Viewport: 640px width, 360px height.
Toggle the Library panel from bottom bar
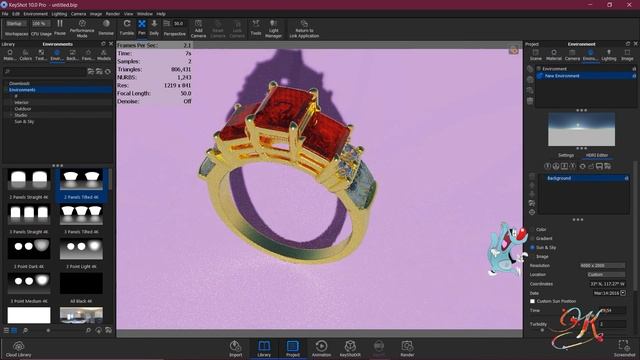(264, 349)
